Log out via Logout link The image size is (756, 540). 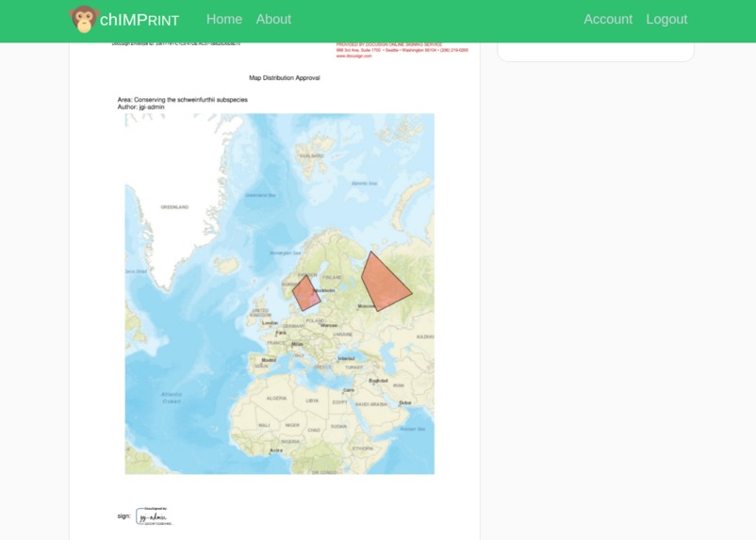(x=666, y=19)
